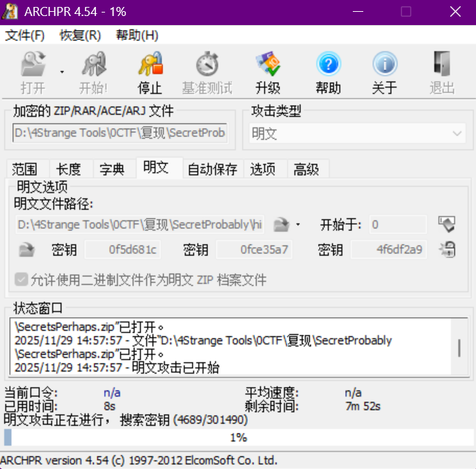
Task: Switch to the 自动保存 tab
Action: click(x=212, y=169)
